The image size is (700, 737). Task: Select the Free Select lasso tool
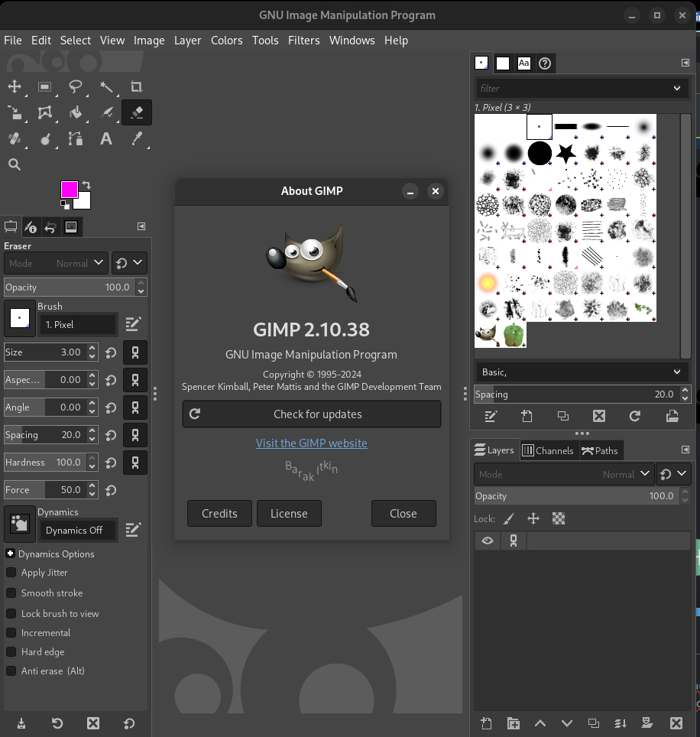[x=75, y=86]
